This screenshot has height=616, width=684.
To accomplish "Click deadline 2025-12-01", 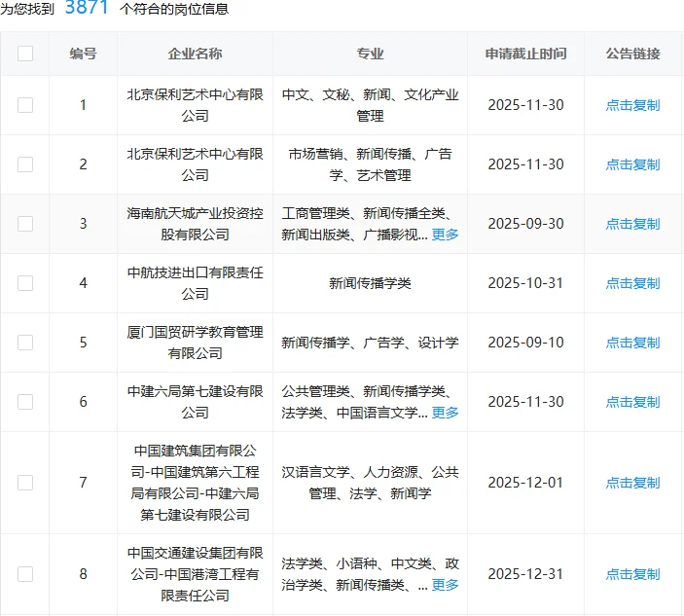I will point(525,483).
